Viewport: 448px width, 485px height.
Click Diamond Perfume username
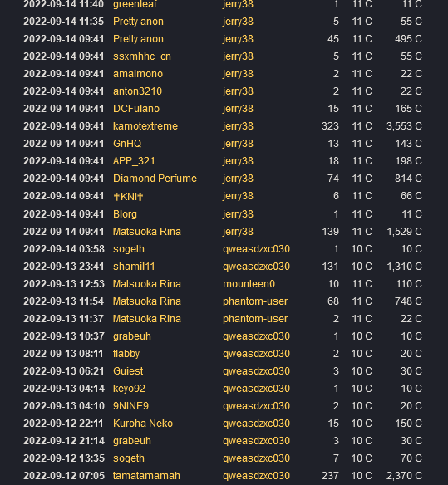(x=155, y=179)
